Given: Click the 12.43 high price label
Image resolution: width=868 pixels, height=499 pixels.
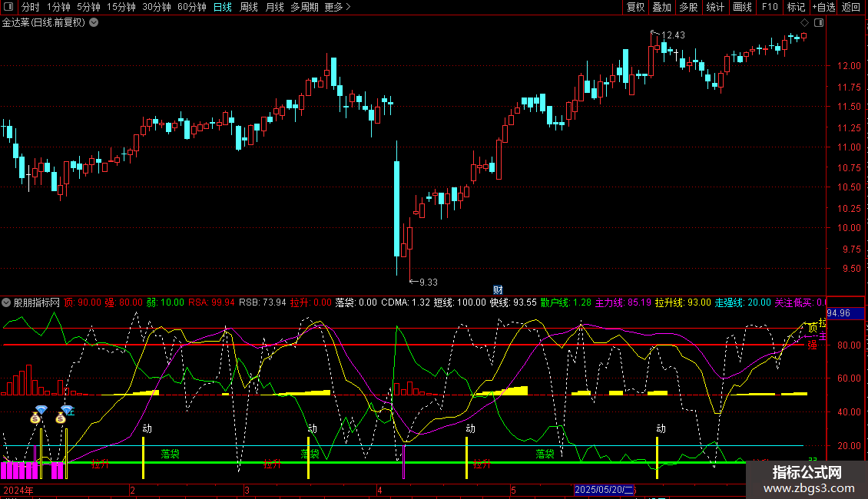Looking at the screenshot, I should (x=673, y=35).
